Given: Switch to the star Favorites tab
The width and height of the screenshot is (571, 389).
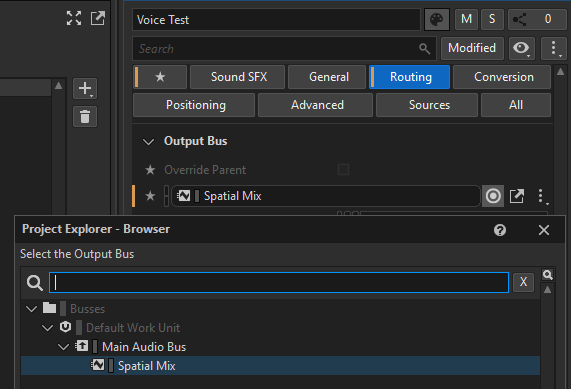Looking at the screenshot, I should click(160, 77).
